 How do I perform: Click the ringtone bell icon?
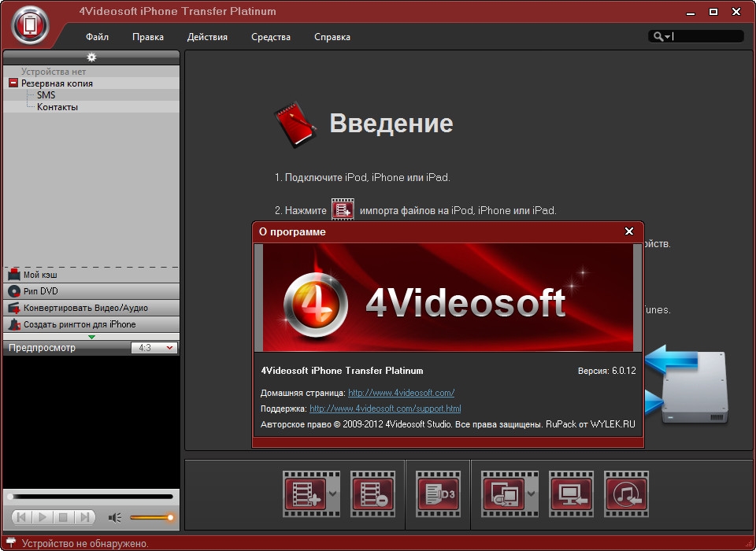point(14,324)
